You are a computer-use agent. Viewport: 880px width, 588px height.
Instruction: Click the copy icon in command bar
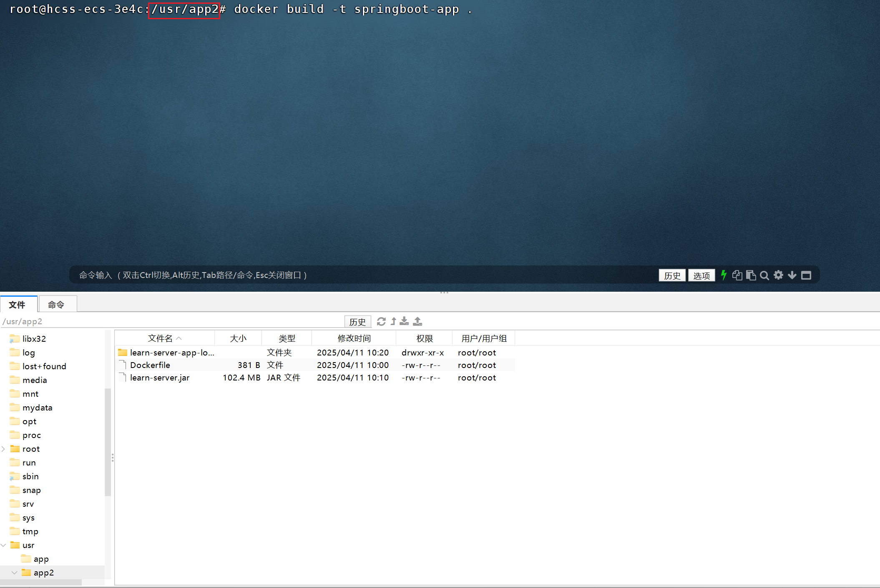(x=737, y=275)
